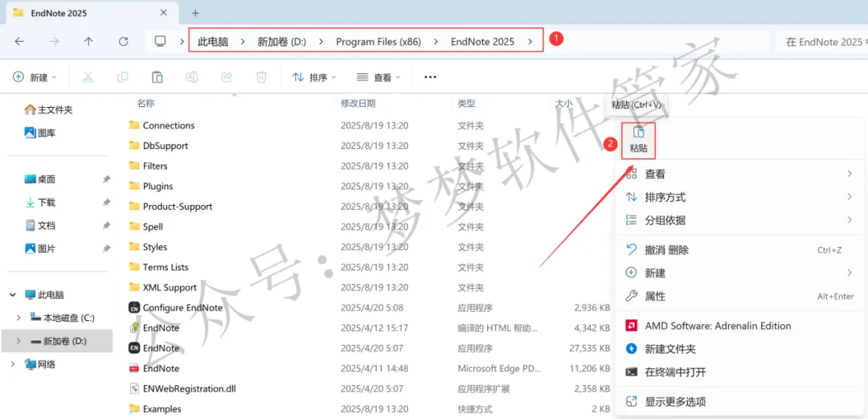
Task: Select the Examples shortcut
Action: 162,409
